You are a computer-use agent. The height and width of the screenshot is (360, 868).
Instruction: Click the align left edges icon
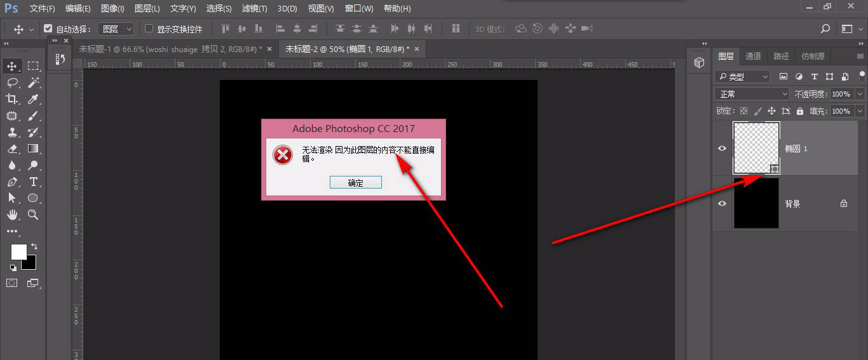[280, 29]
